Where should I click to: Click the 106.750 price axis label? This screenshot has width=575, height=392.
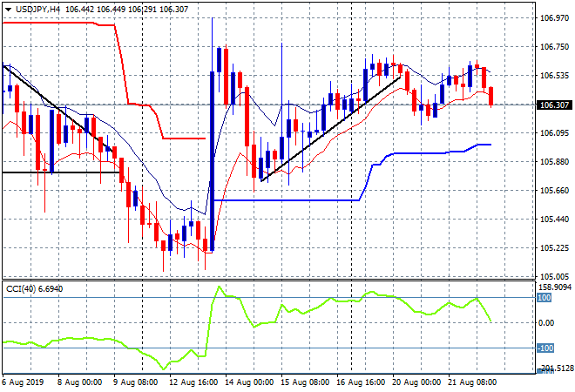(x=554, y=47)
